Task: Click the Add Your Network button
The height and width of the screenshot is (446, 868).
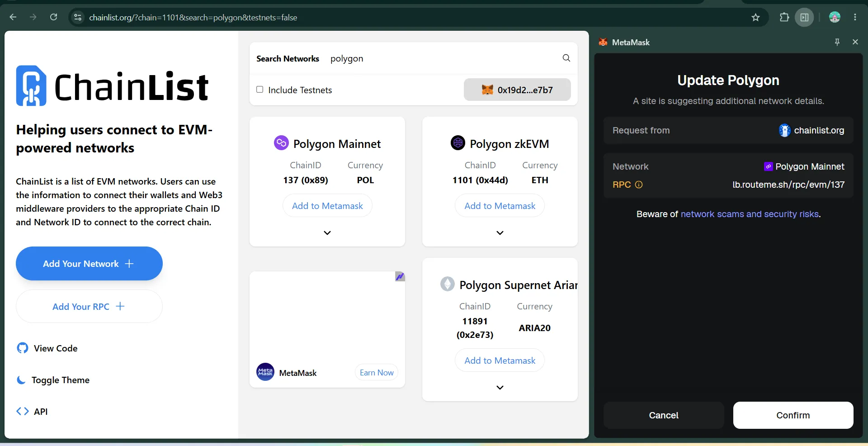Action: tap(89, 264)
